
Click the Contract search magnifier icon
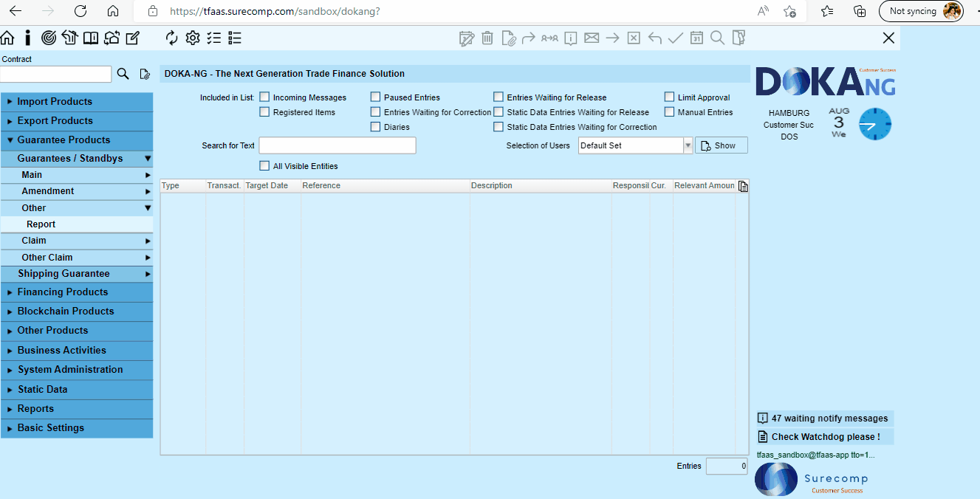pyautogui.click(x=123, y=74)
